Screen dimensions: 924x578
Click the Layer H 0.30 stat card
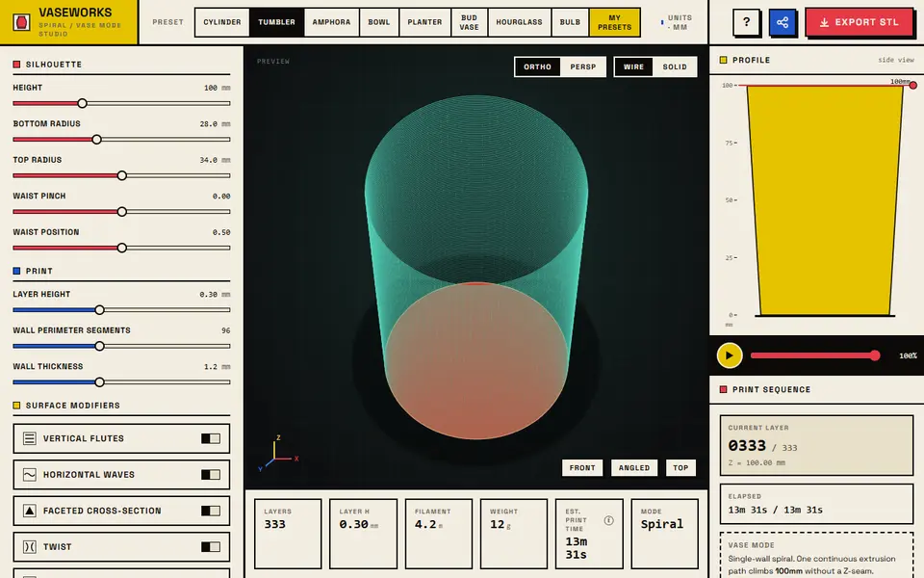click(363, 534)
